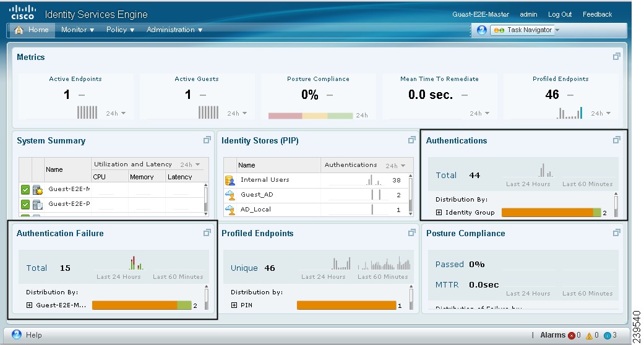Click the Posture Compliance color bar
The height and width of the screenshot is (345, 644).
[311, 116]
